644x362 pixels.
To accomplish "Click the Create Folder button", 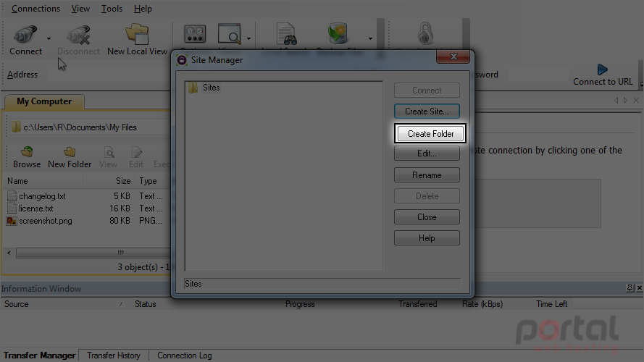I will tap(430, 134).
